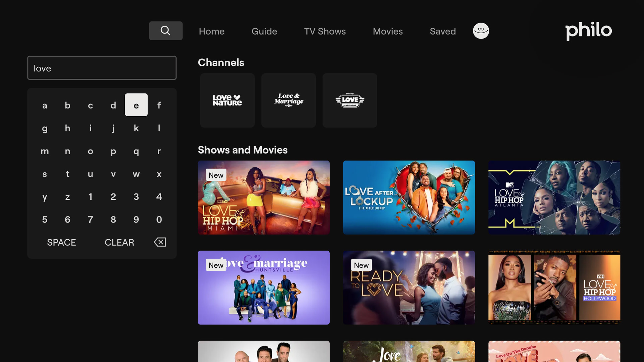Navigate to Movies section

[x=387, y=31]
